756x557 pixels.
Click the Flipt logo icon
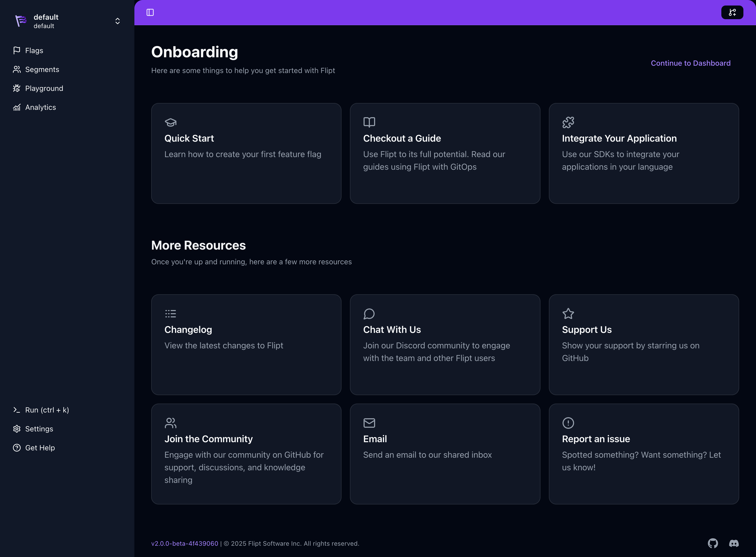[21, 21]
